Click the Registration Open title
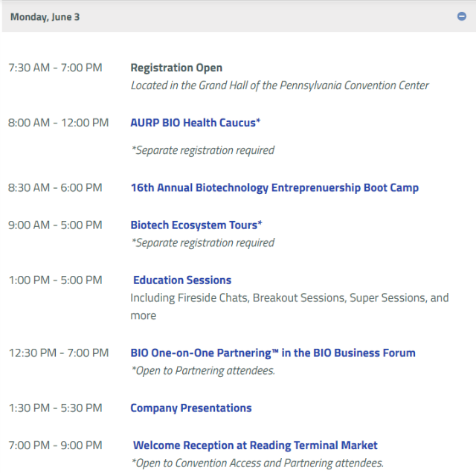The height and width of the screenshot is (473, 476). (176, 68)
